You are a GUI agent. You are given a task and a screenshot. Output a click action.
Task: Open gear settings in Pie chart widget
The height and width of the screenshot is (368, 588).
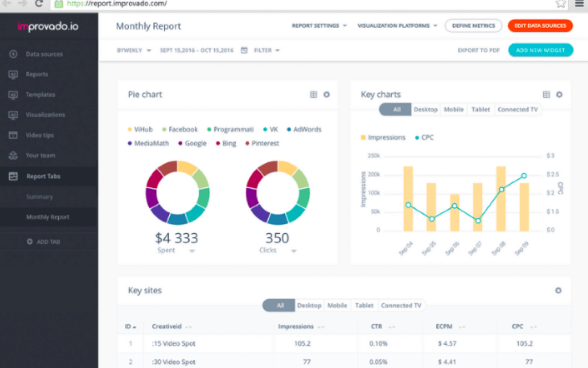[x=327, y=94]
